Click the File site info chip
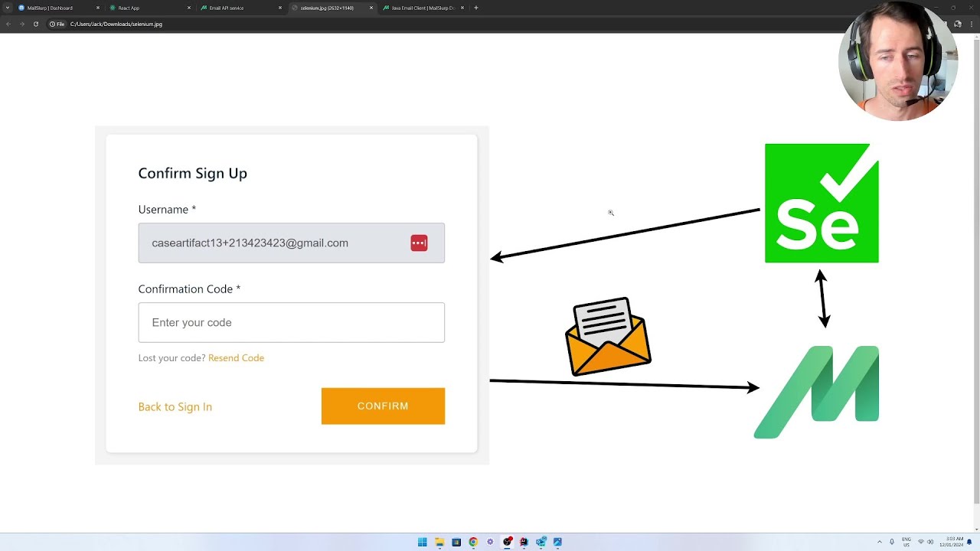The width and height of the screenshot is (980, 551). (57, 24)
